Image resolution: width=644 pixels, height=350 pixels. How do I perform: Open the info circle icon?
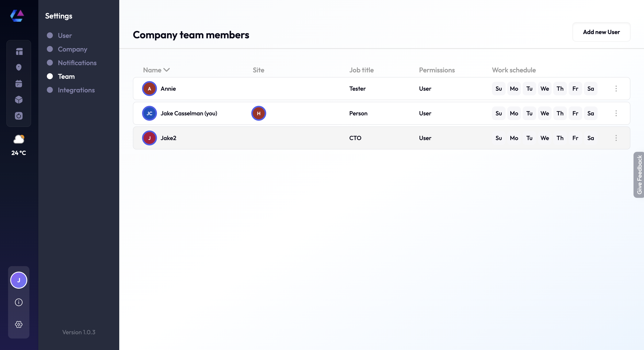tap(19, 302)
